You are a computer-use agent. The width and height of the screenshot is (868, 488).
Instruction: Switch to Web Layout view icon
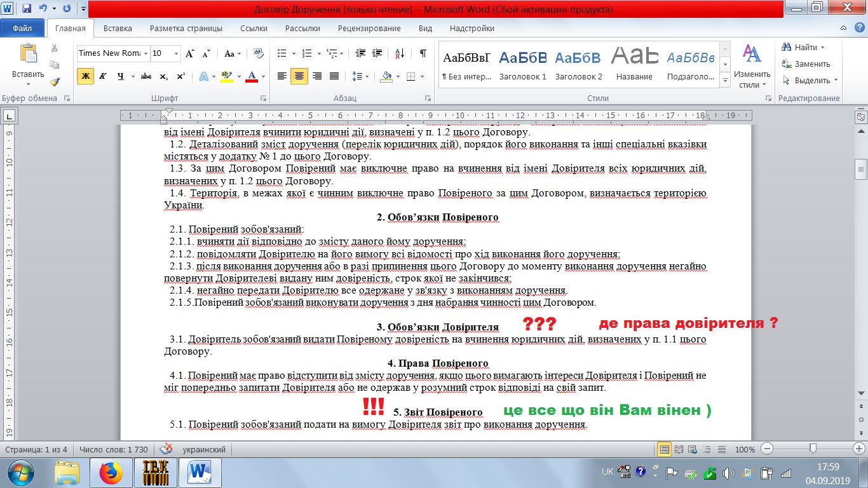coord(691,449)
